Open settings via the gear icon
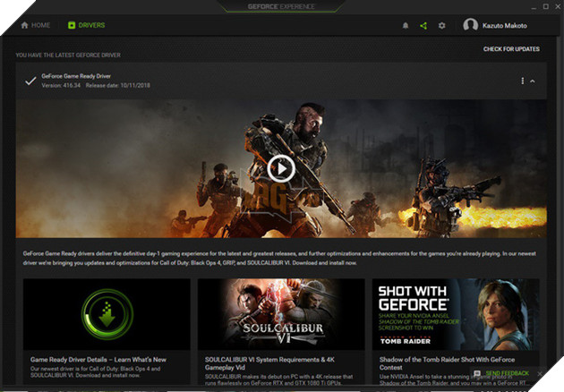 441,26
